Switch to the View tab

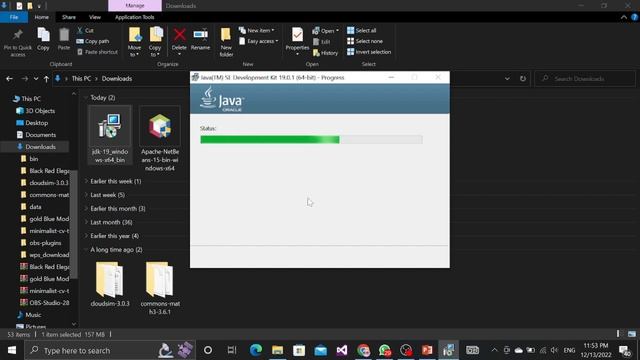click(95, 17)
